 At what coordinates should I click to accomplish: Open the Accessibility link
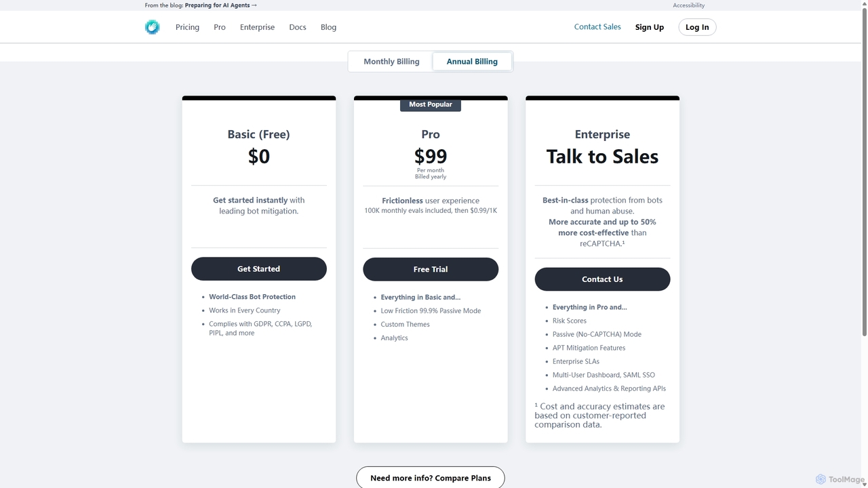point(688,5)
